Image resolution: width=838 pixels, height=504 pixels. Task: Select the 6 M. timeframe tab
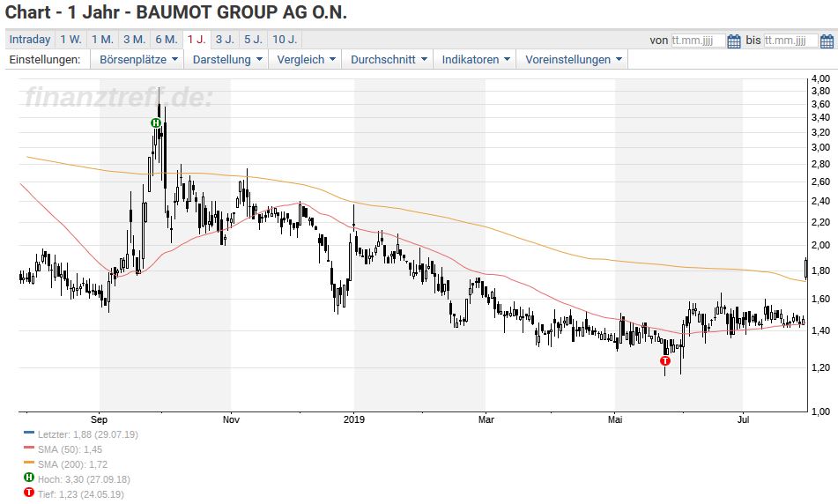coord(167,40)
